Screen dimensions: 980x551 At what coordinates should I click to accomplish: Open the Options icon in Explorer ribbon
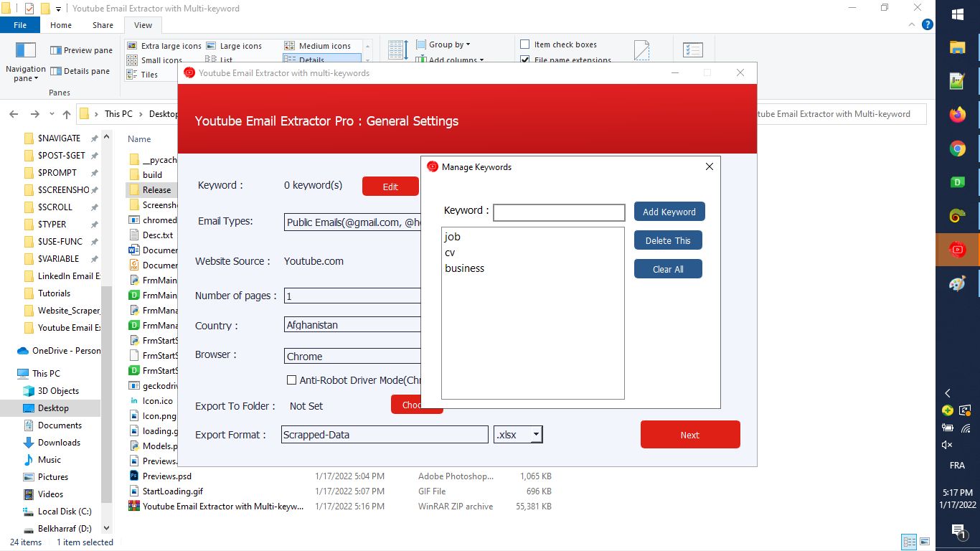pyautogui.click(x=693, y=50)
